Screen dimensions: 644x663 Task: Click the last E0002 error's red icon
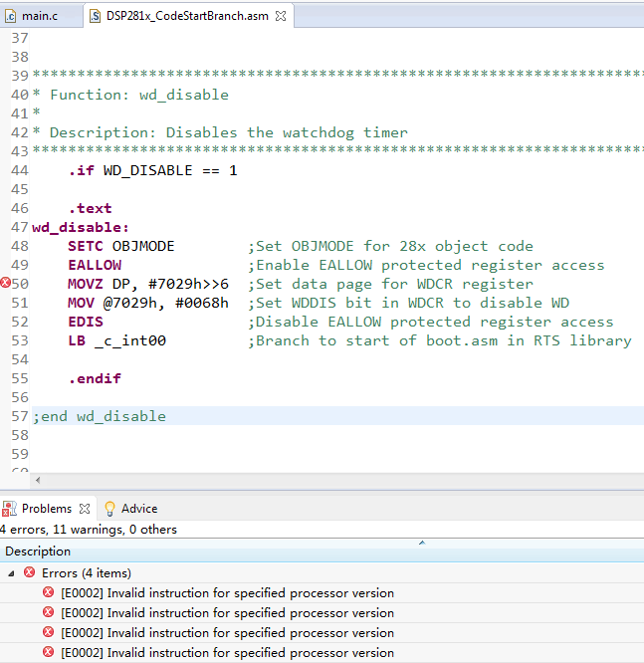(49, 652)
